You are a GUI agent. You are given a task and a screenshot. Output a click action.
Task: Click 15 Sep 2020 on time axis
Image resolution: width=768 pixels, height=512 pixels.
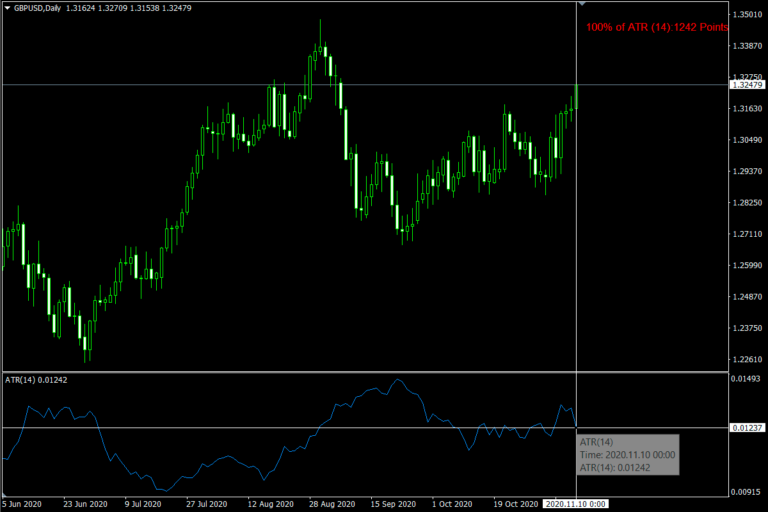click(x=393, y=504)
